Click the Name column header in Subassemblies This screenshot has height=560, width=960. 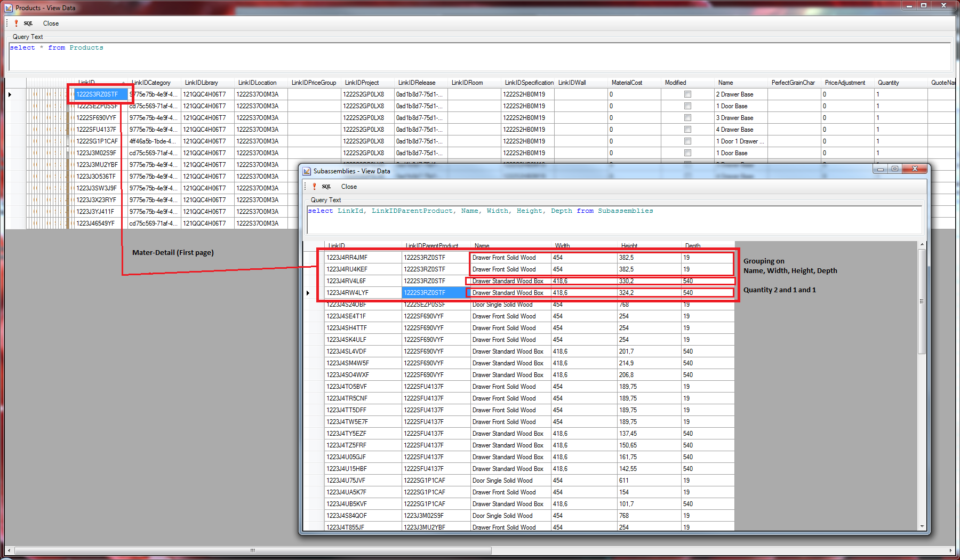pyautogui.click(x=510, y=246)
